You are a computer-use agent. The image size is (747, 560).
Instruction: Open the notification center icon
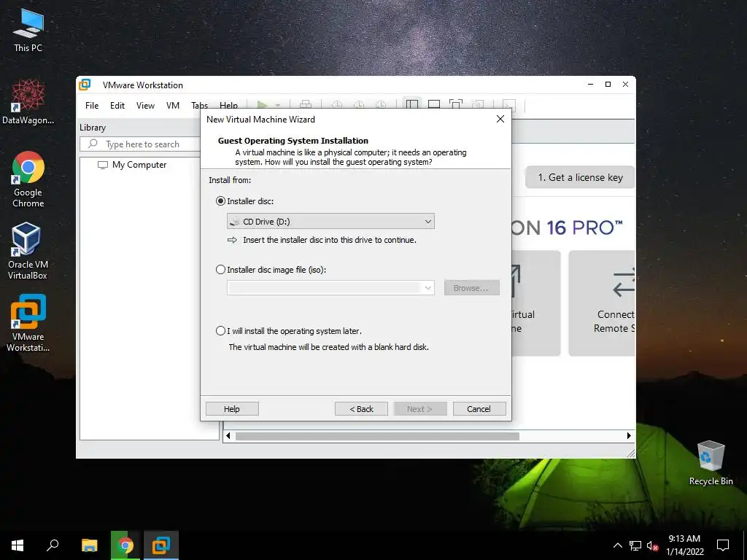pos(723,545)
